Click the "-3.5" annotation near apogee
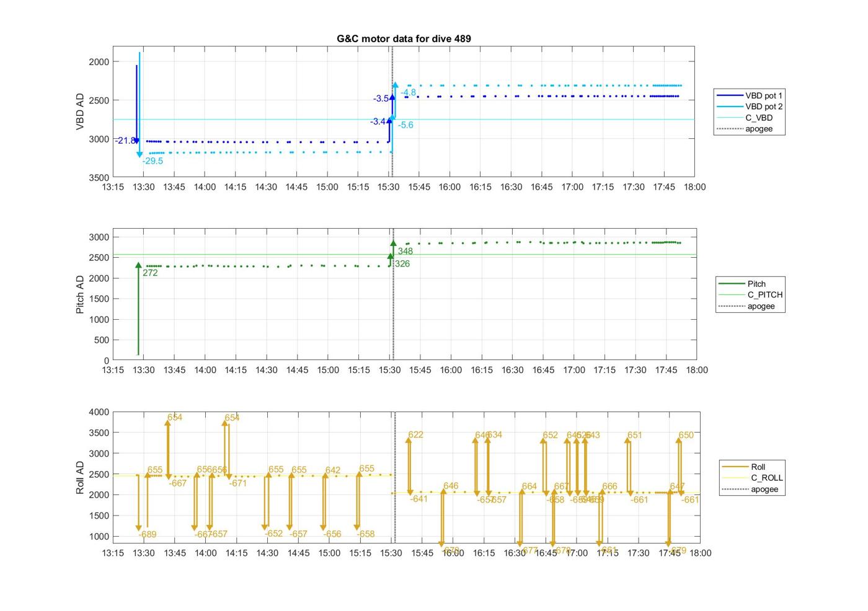The height and width of the screenshot is (611, 868). [x=381, y=99]
